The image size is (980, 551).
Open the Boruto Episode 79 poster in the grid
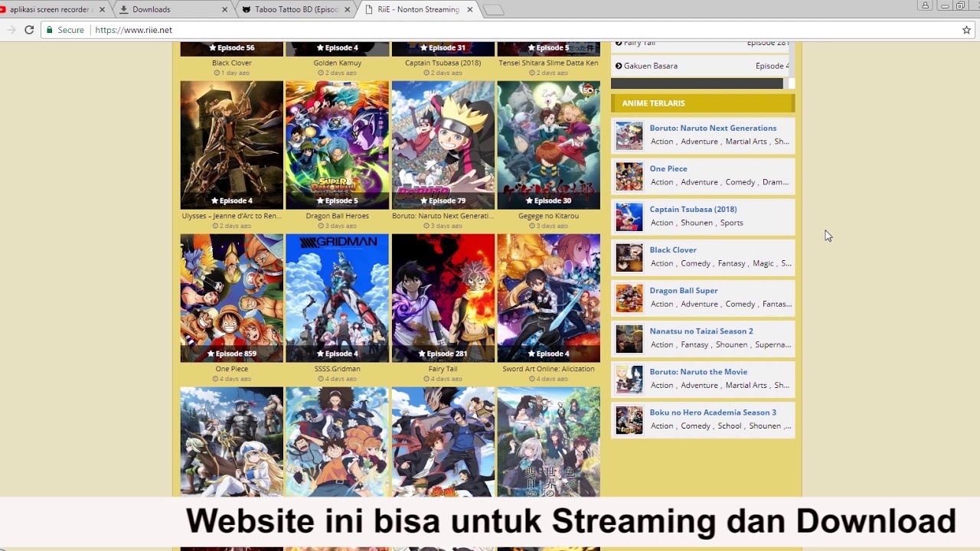tap(443, 145)
